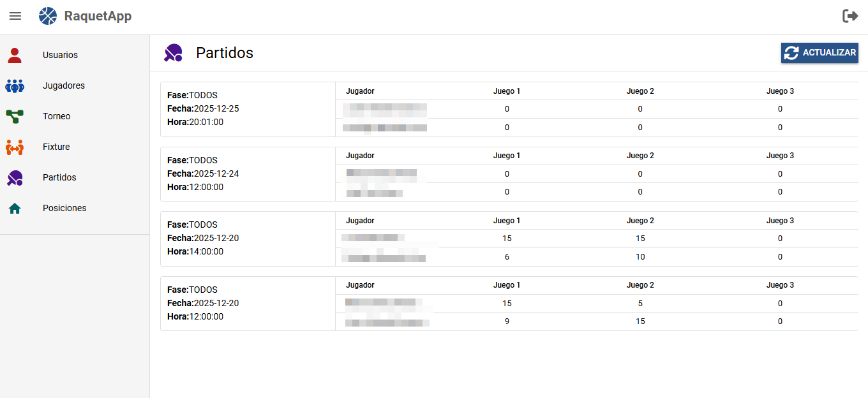Click the RaquetApp ball logo
The height and width of the screenshot is (398, 868).
48,16
